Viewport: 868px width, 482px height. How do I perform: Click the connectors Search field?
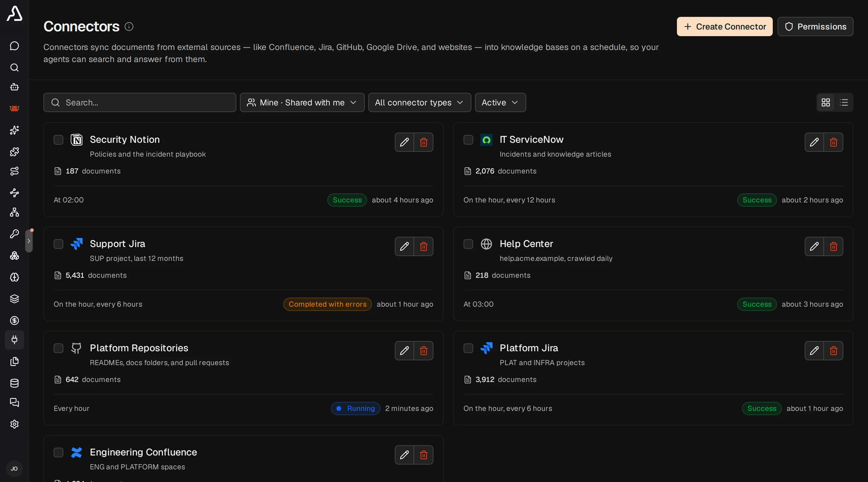[x=140, y=102]
